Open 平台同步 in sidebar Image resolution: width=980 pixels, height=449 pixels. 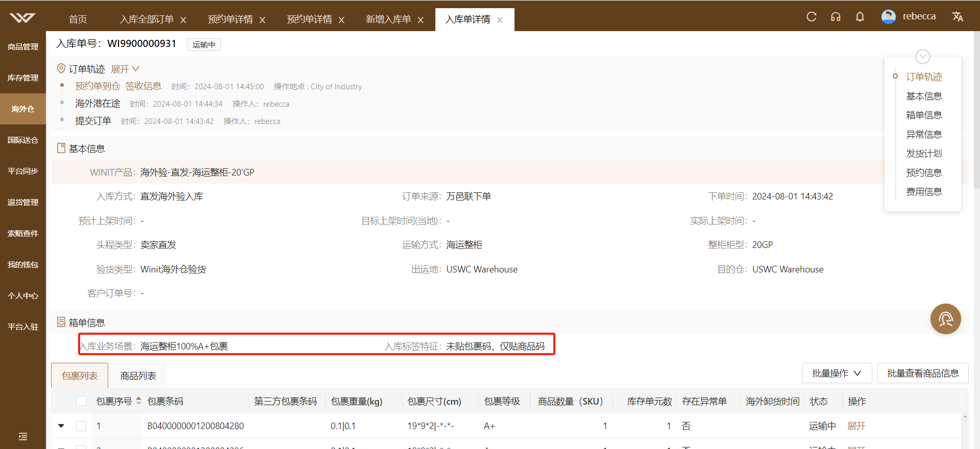coord(23,171)
